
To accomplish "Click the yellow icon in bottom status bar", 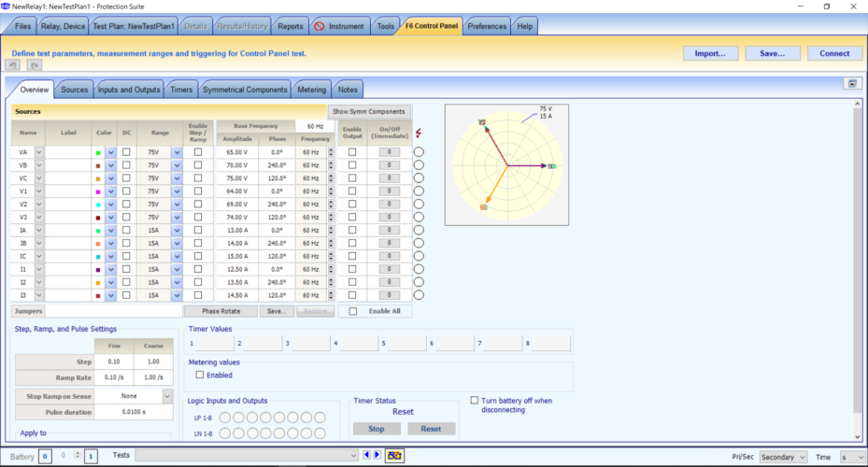I will point(395,456).
